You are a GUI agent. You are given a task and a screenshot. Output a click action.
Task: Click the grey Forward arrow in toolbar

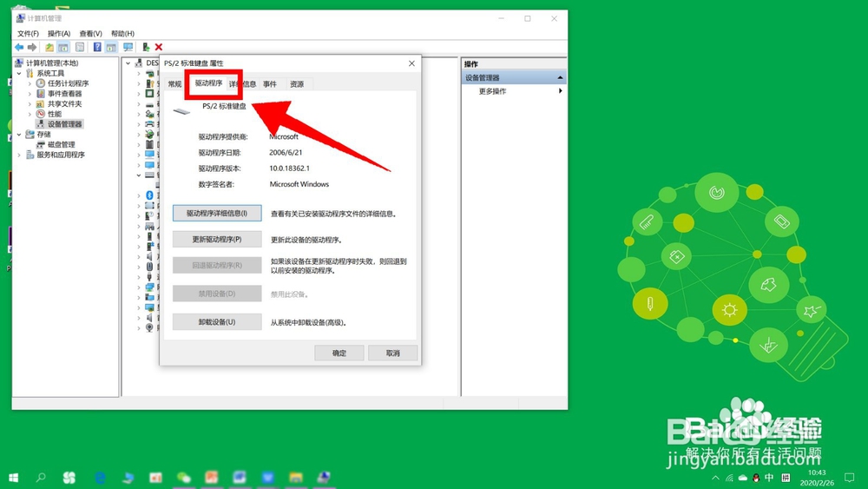coord(32,47)
